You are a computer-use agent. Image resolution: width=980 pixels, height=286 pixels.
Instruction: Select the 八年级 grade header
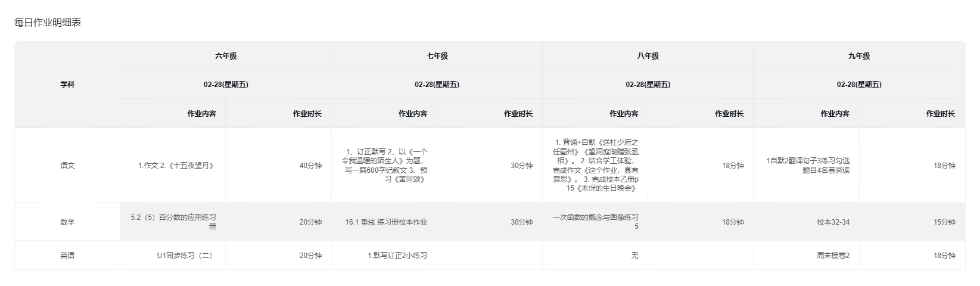648,56
